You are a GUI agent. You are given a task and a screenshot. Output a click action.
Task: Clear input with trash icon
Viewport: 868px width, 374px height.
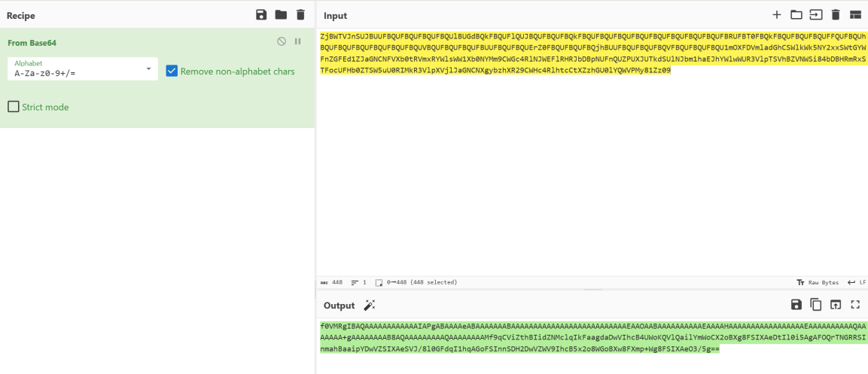pyautogui.click(x=836, y=15)
